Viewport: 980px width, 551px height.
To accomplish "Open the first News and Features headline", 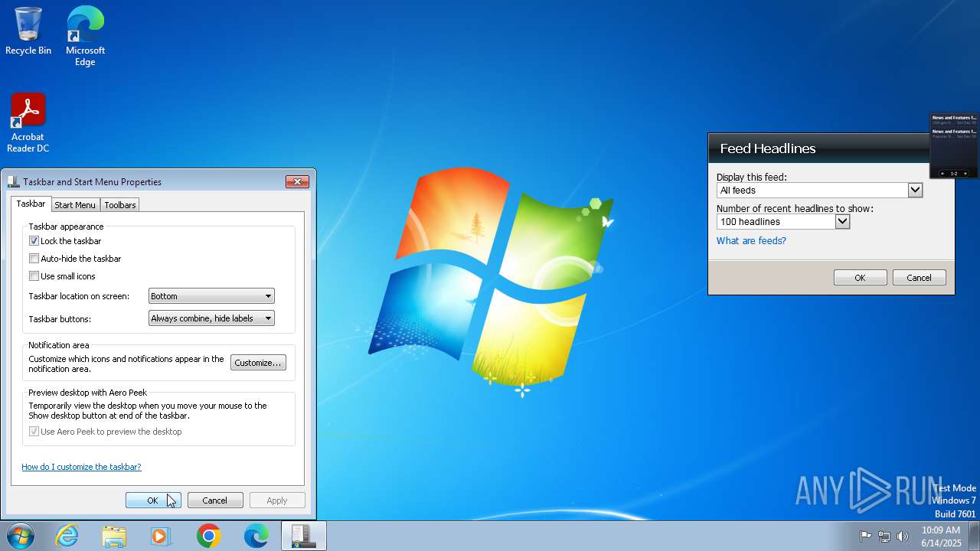I will click(954, 120).
